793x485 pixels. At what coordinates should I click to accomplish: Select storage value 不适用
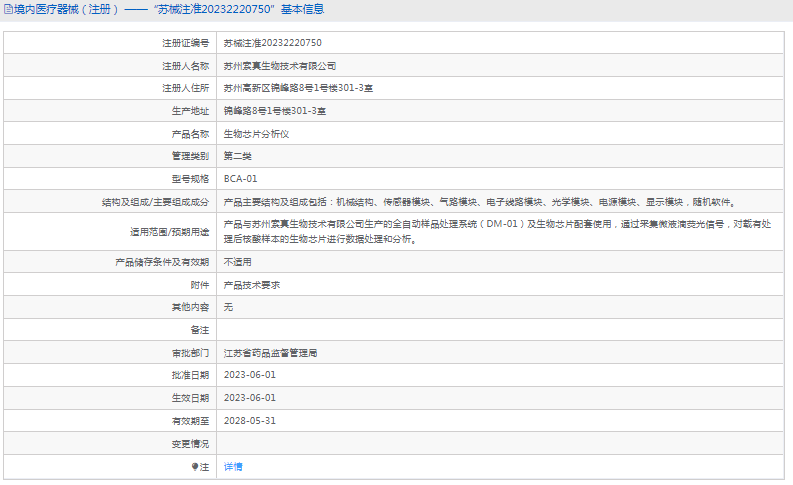[x=238, y=262]
